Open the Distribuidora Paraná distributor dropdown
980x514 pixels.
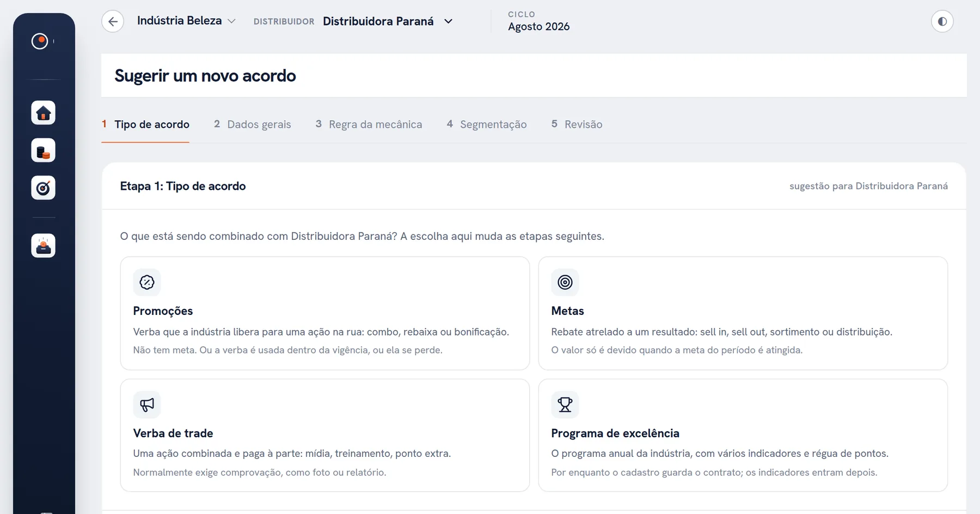388,21
